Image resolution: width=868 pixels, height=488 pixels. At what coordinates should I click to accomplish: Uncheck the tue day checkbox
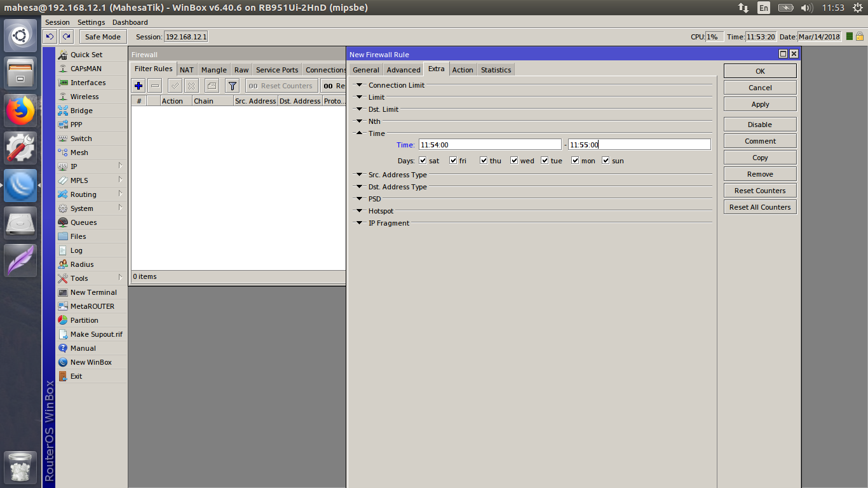(x=545, y=161)
